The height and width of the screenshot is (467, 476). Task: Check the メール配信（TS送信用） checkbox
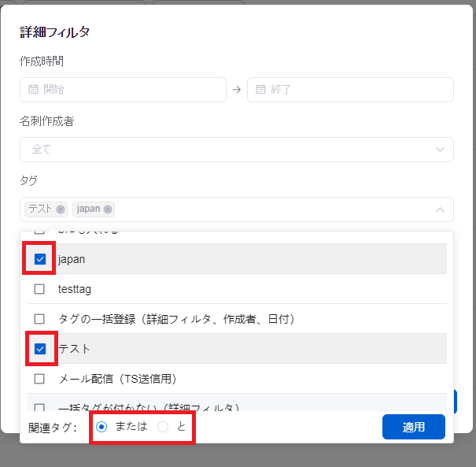click(39, 379)
